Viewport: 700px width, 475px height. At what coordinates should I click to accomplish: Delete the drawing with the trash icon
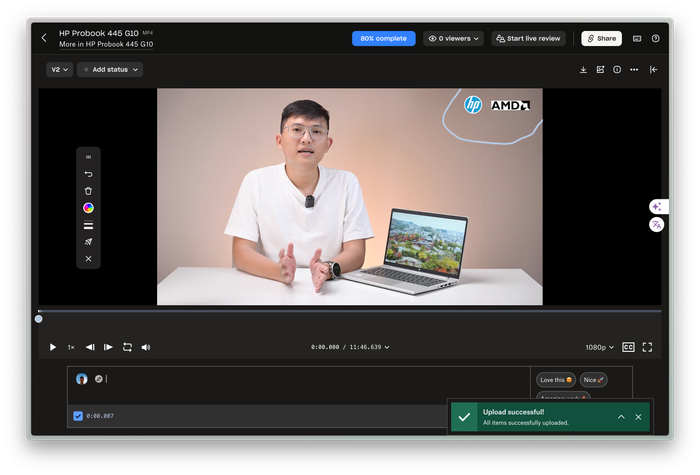click(x=88, y=191)
